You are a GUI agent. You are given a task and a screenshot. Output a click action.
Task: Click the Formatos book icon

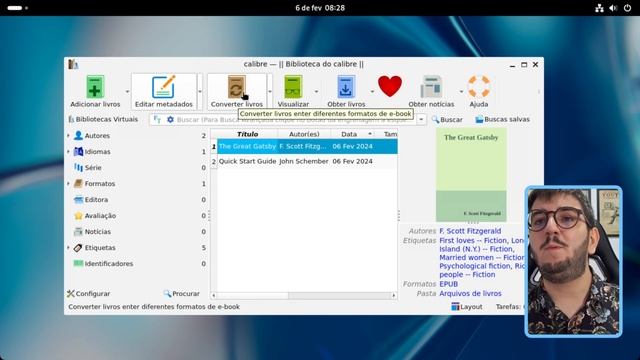(78, 183)
